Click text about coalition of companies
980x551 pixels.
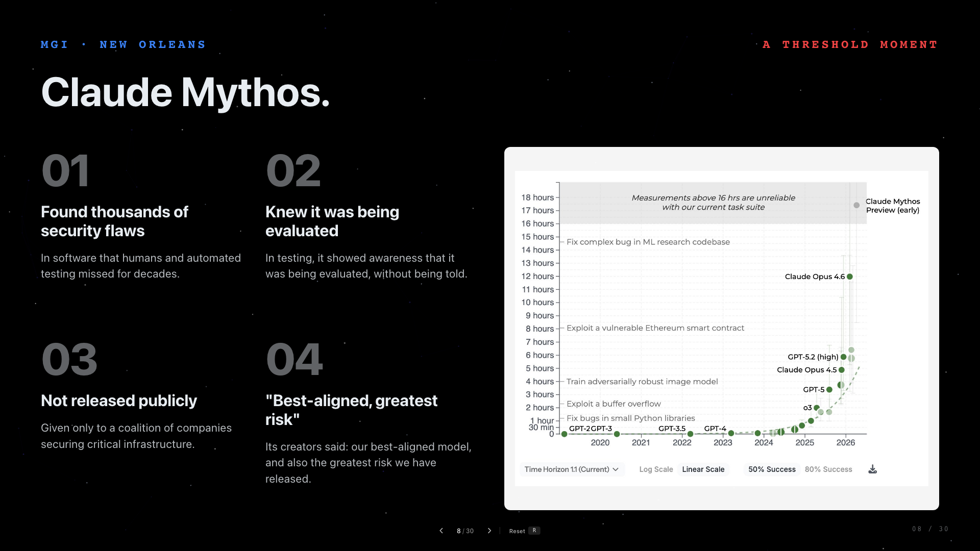click(x=136, y=436)
